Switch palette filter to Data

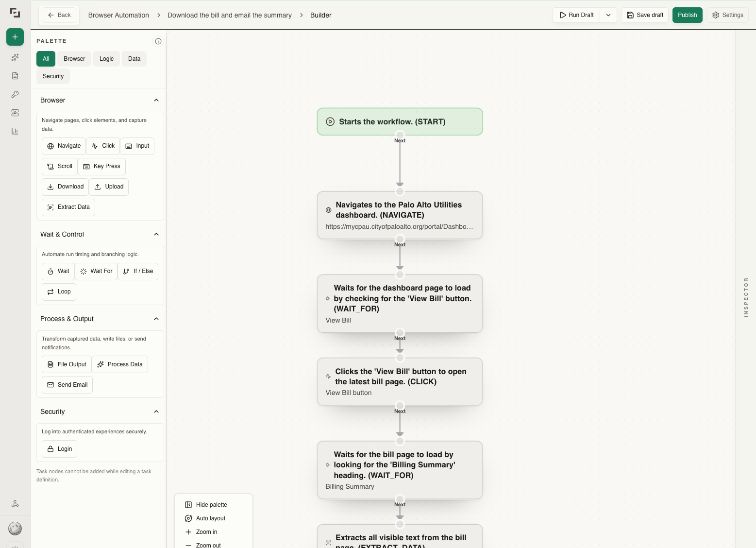coord(134,59)
